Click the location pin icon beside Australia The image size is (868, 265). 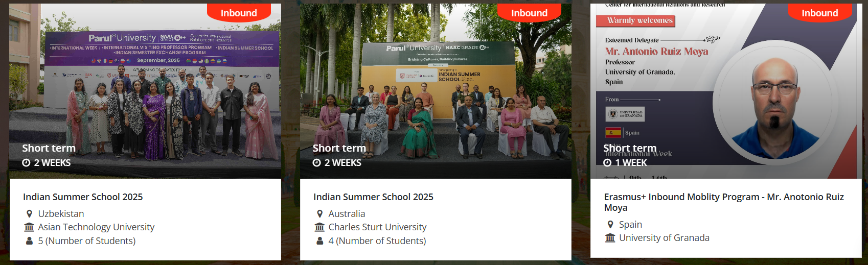[x=319, y=214]
